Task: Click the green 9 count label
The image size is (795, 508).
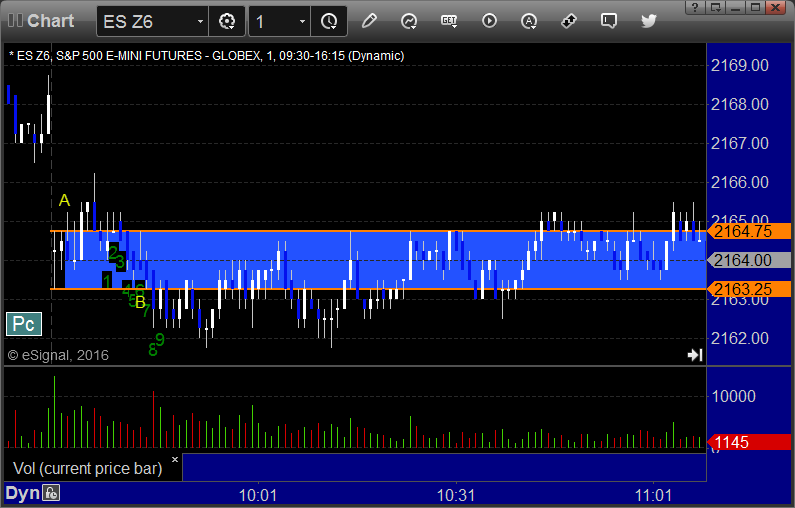Action: [160, 339]
